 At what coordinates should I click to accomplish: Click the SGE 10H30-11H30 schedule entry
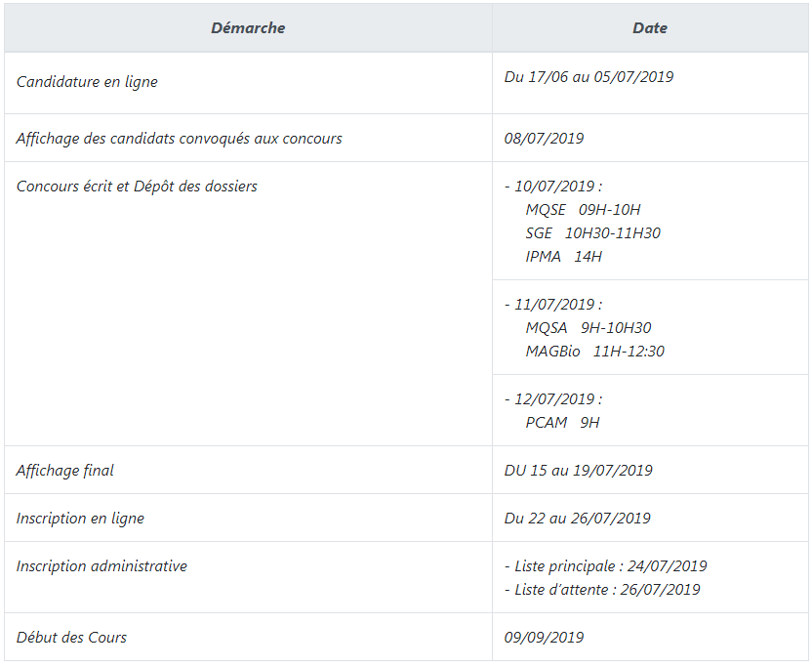point(593,232)
